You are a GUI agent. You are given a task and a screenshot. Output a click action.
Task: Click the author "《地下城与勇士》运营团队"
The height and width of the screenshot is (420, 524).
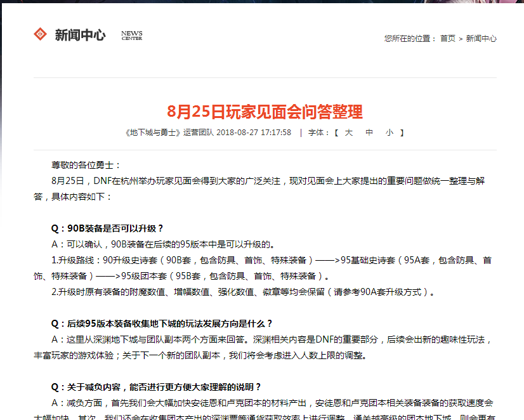click(x=170, y=133)
